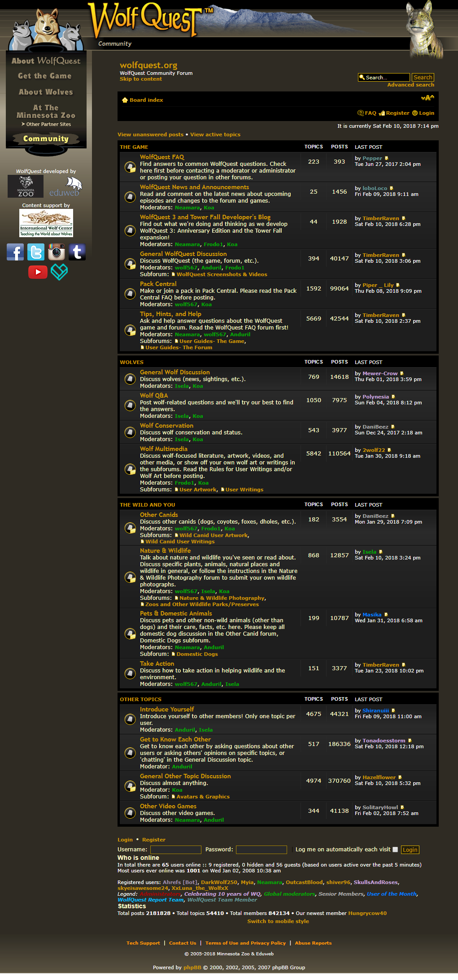Click View unanswered posts

tap(150, 134)
